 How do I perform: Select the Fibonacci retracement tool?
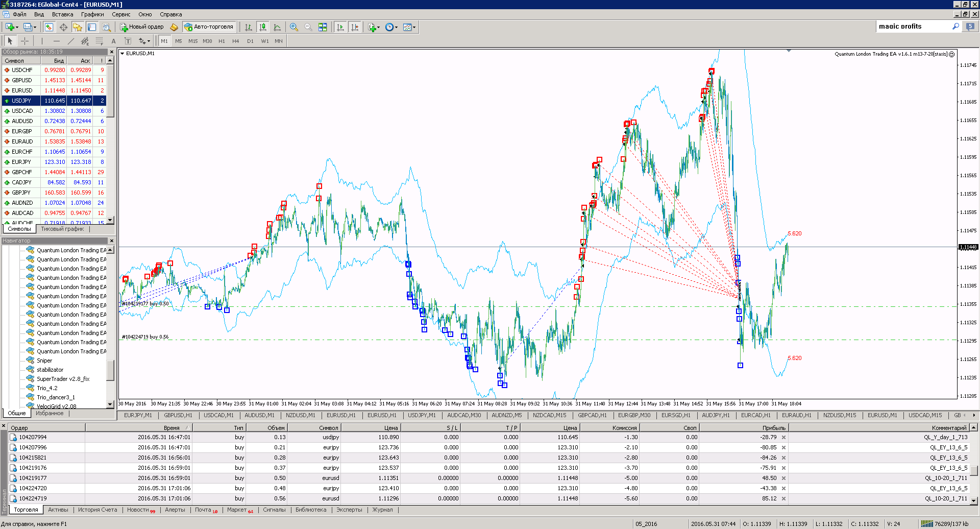tap(100, 41)
